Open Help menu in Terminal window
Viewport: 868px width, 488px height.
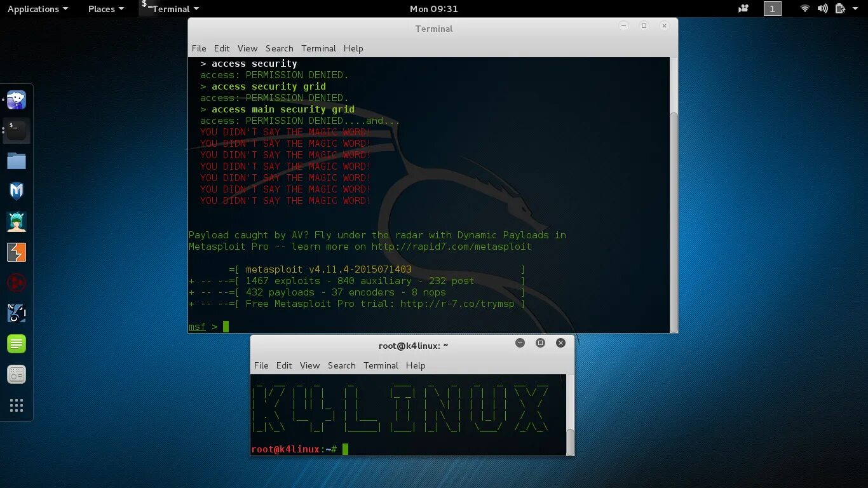pyautogui.click(x=353, y=48)
